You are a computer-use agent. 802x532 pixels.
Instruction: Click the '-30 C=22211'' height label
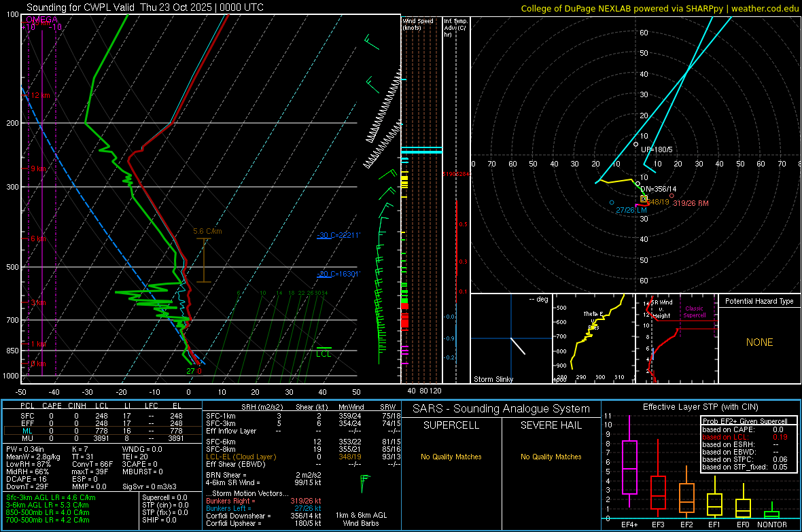338,235
